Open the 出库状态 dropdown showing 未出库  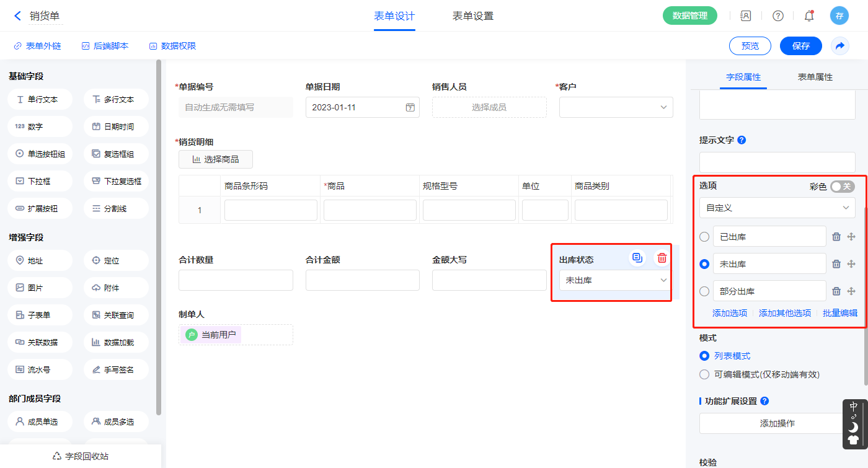[x=614, y=280]
